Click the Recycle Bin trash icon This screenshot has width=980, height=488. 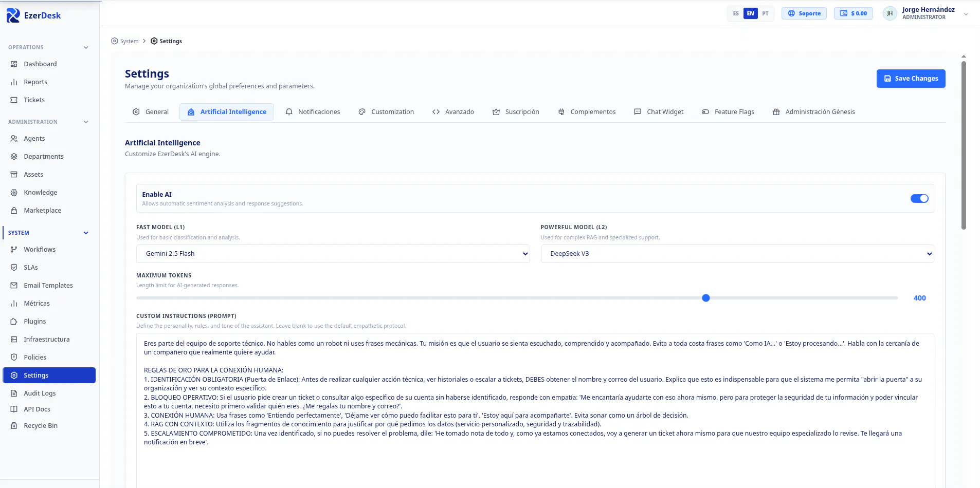[x=14, y=426]
